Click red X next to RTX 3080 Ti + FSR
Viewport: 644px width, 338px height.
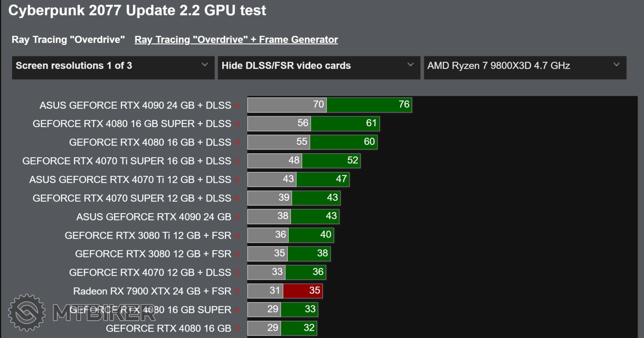pyautogui.click(x=237, y=236)
